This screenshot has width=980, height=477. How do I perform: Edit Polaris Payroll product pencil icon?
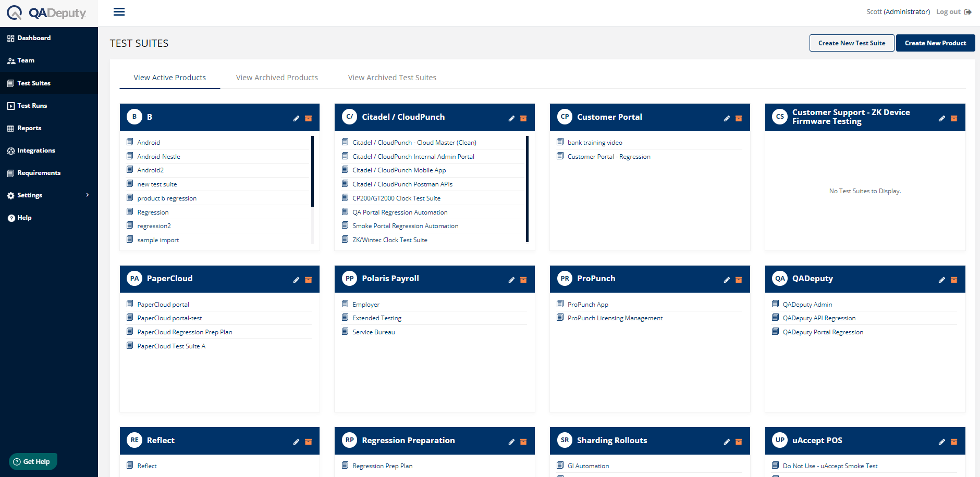coord(511,280)
